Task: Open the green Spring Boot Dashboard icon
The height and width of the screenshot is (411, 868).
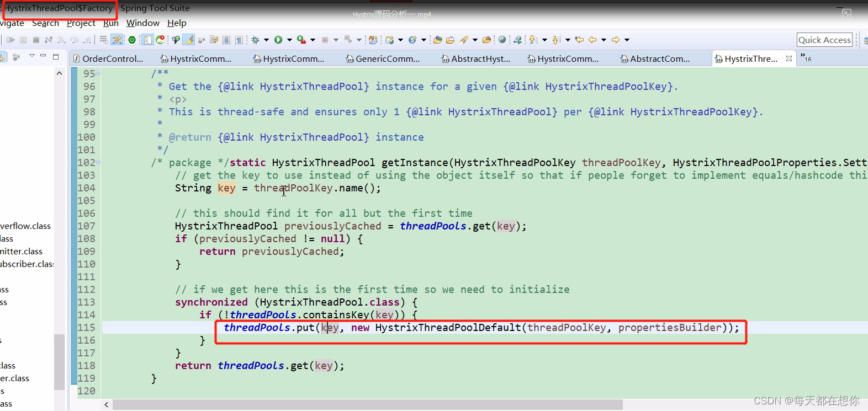Action: pyautogui.click(x=132, y=40)
